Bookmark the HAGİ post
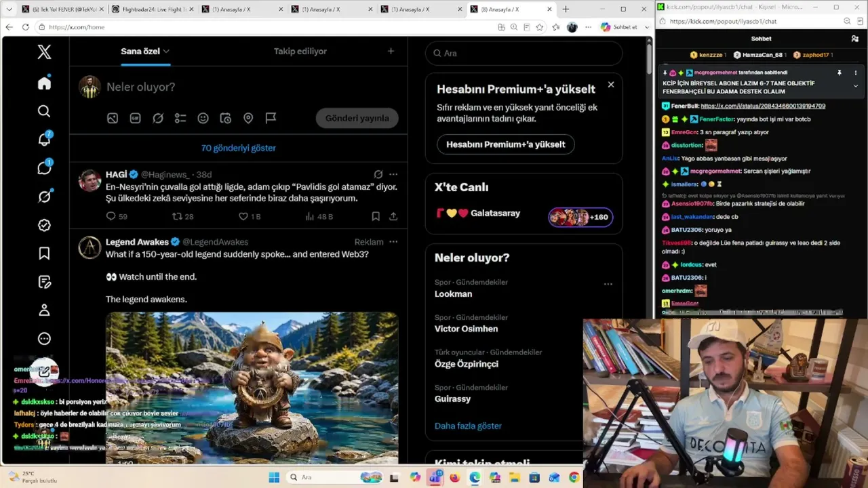 tap(376, 216)
